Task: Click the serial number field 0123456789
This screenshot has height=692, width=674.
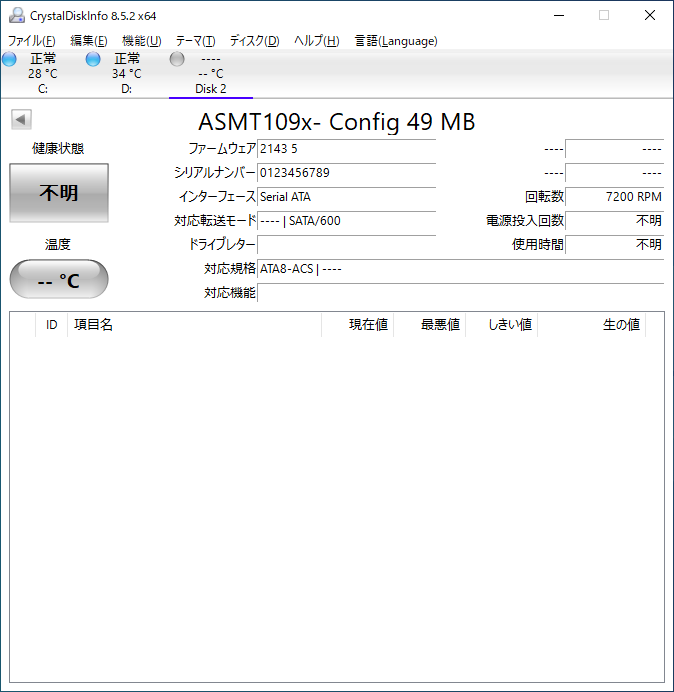Action: tap(346, 173)
